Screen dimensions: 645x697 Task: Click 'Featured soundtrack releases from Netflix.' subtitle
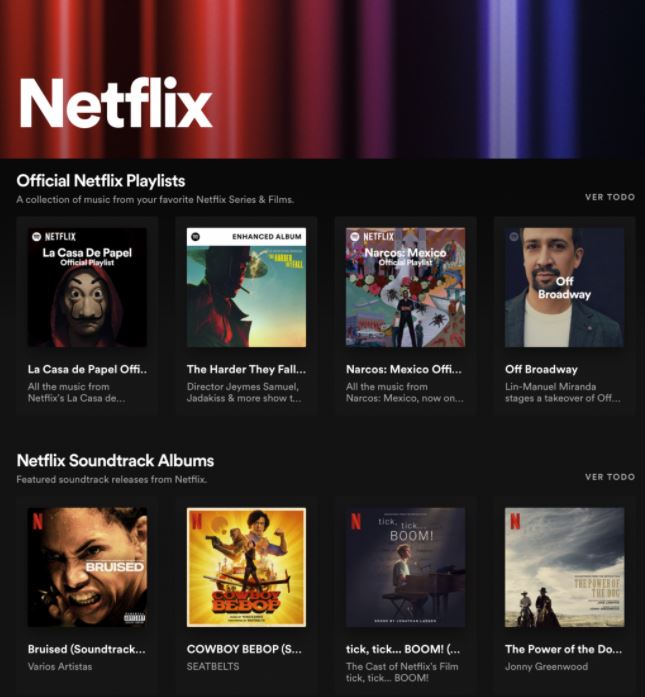[x=112, y=480]
